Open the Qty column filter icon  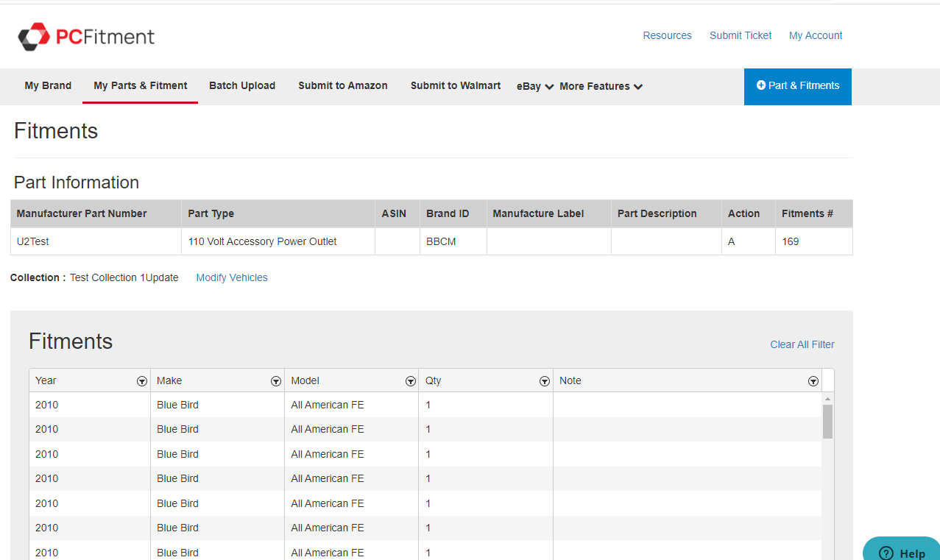coord(545,381)
